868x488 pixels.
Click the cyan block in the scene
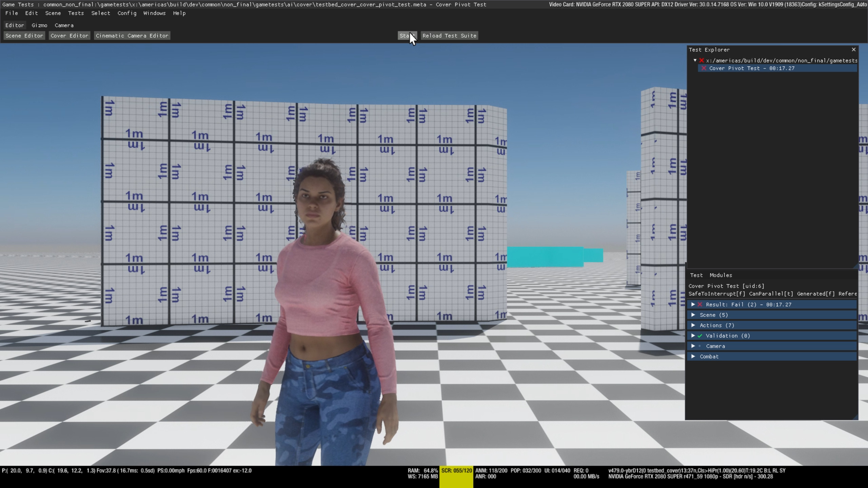555,257
